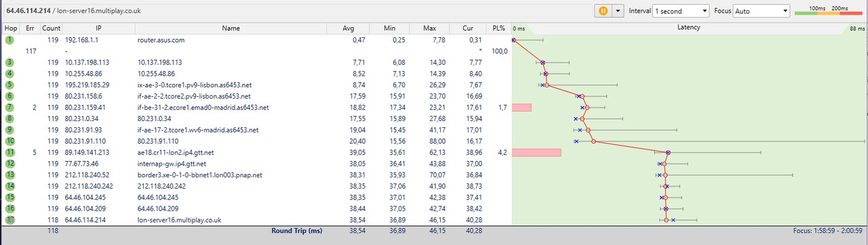Select hop 1 circle icon for router.asus.com
The height and width of the screenshot is (245, 868).
(x=9, y=40)
